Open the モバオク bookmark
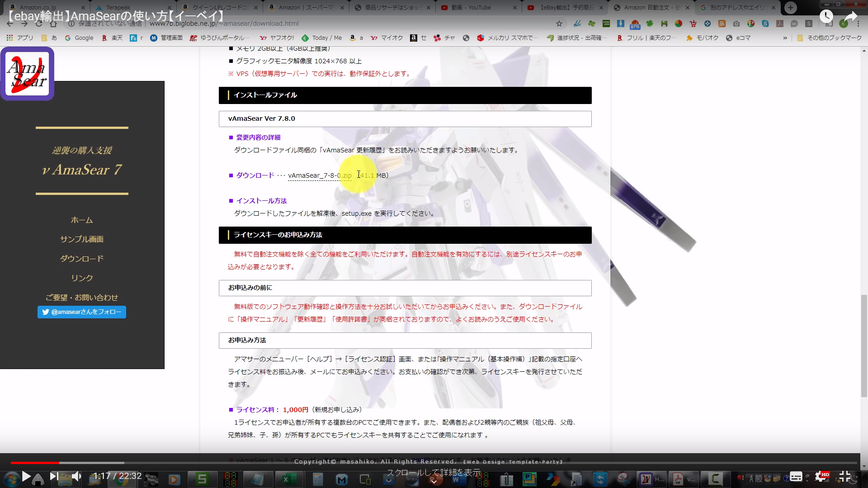 pyautogui.click(x=702, y=38)
